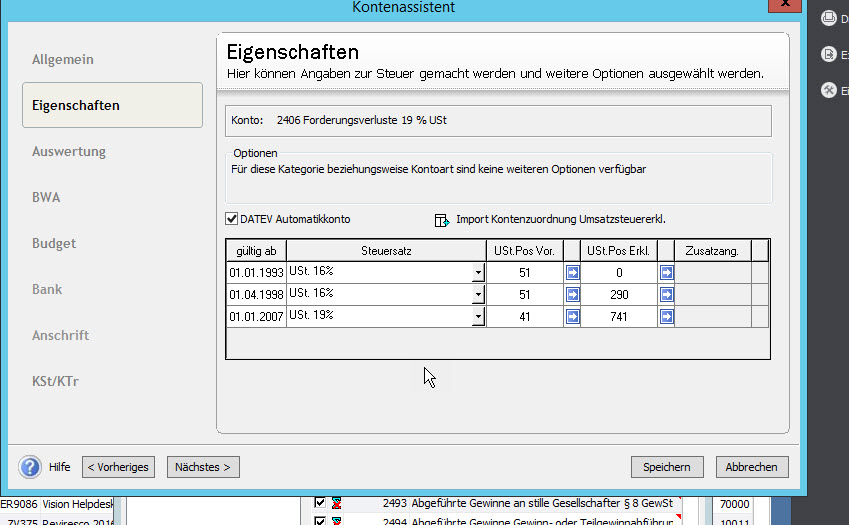Open Steuersatz dropdown for 01.04.1998 row
Image resolution: width=849 pixels, height=525 pixels.
coord(478,294)
